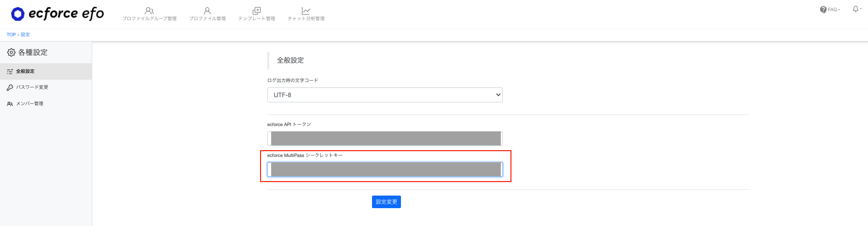
Task: Open the プロファイルグループ管理 group icon
Action: [150, 10]
